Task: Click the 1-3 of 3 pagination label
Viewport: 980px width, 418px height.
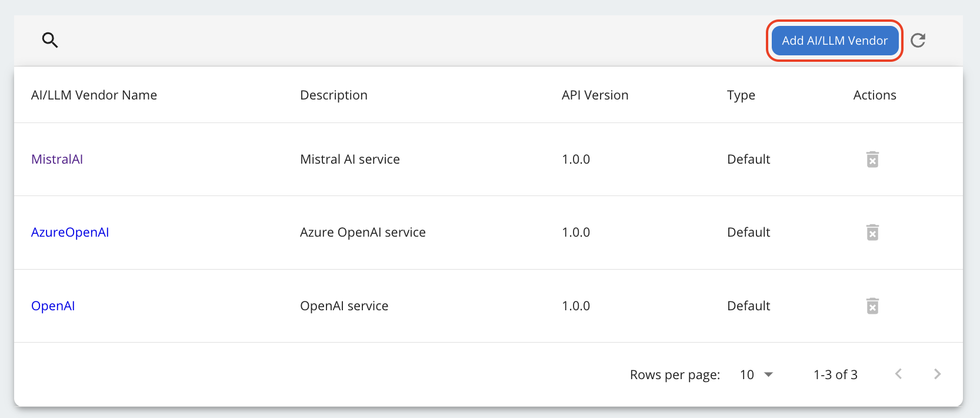Action: (x=835, y=374)
